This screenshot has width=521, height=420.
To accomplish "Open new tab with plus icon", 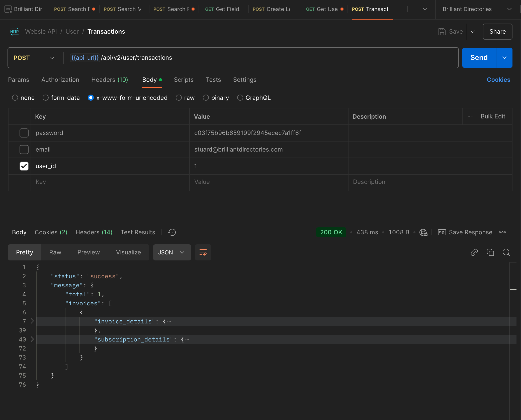I will [407, 9].
